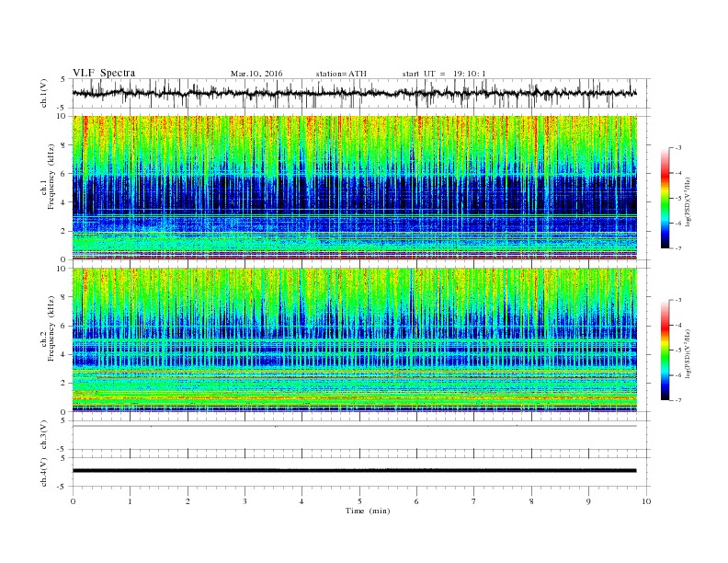728x563 pixels.
Task: Click the lower PSD color scale bar
Action: point(665,350)
